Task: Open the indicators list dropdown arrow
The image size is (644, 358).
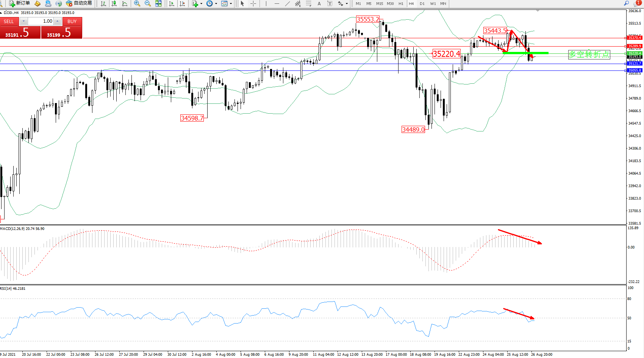Action: click(201, 3)
